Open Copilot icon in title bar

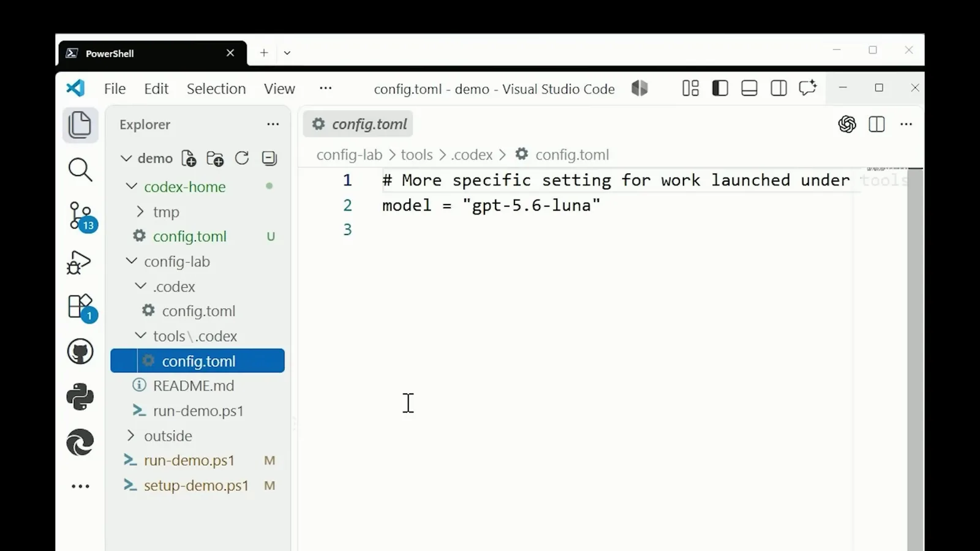click(639, 88)
